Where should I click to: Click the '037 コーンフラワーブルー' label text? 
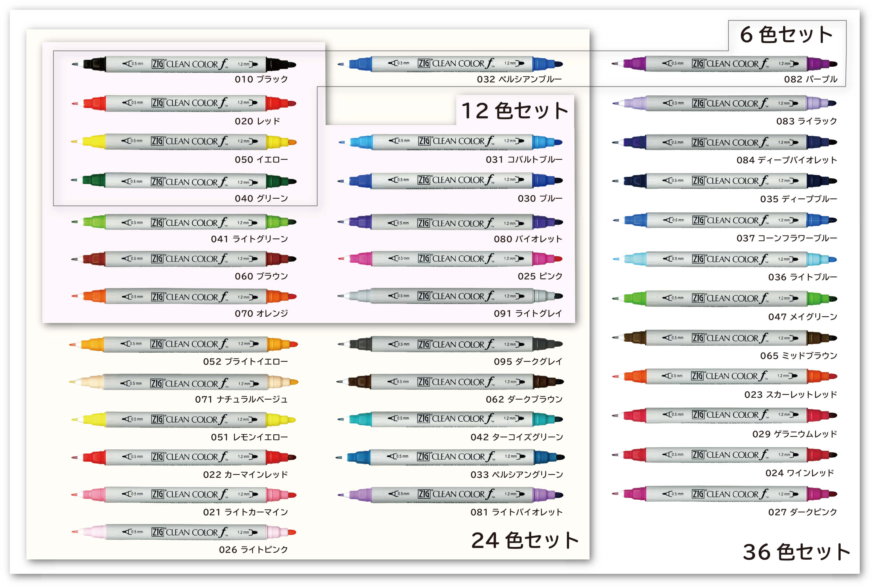(787, 238)
